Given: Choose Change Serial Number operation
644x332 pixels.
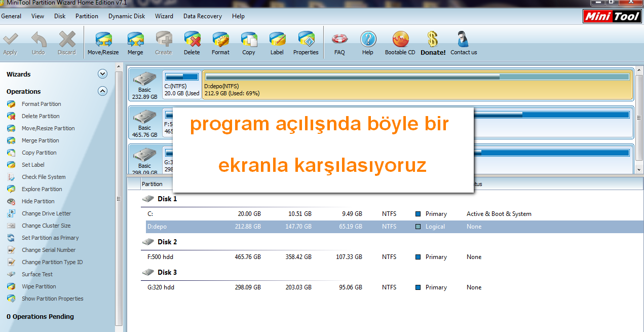Looking at the screenshot, I should [x=49, y=250].
